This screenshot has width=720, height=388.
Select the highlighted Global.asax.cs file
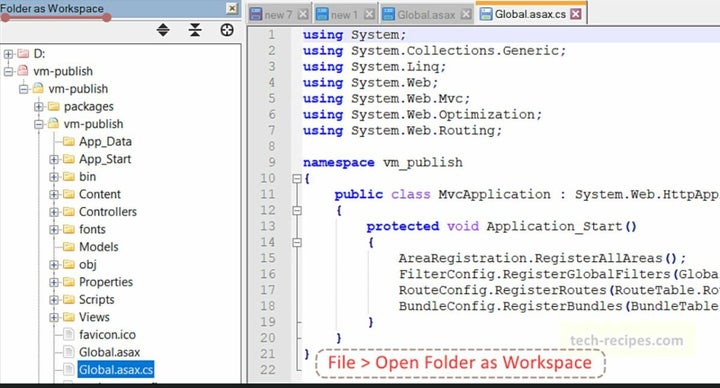[116, 370]
